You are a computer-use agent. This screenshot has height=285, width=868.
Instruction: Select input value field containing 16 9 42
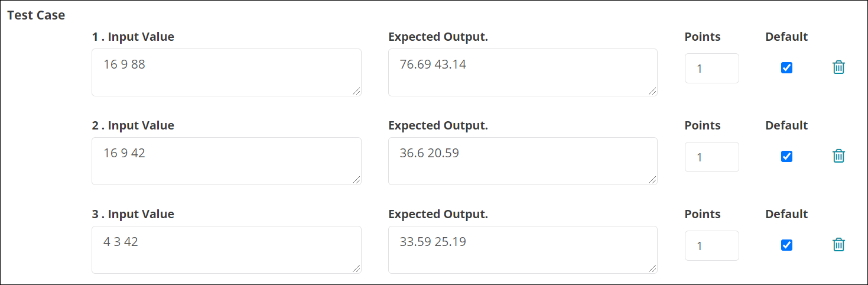226,161
